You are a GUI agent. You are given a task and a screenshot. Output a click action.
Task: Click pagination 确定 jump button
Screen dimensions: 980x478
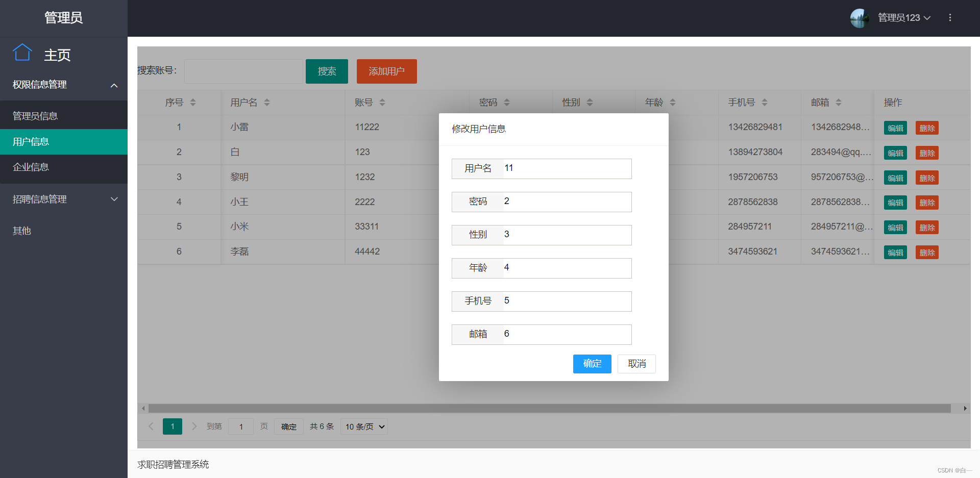(x=289, y=426)
